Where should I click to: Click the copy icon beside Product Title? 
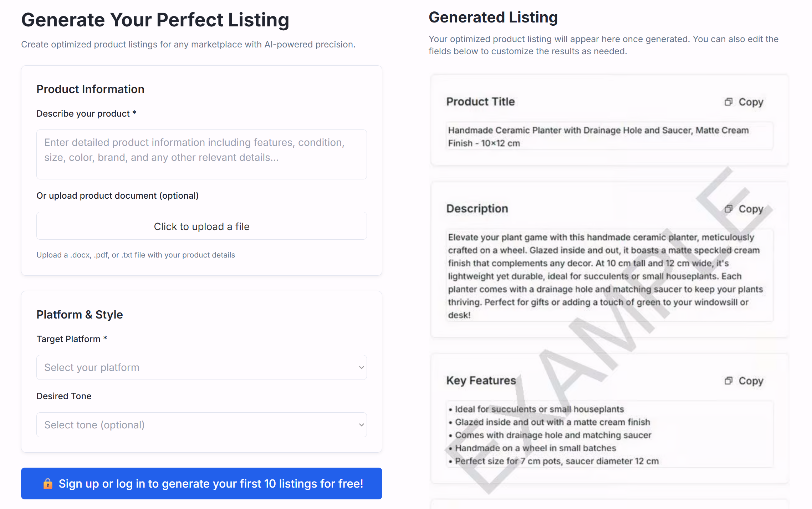click(x=728, y=102)
